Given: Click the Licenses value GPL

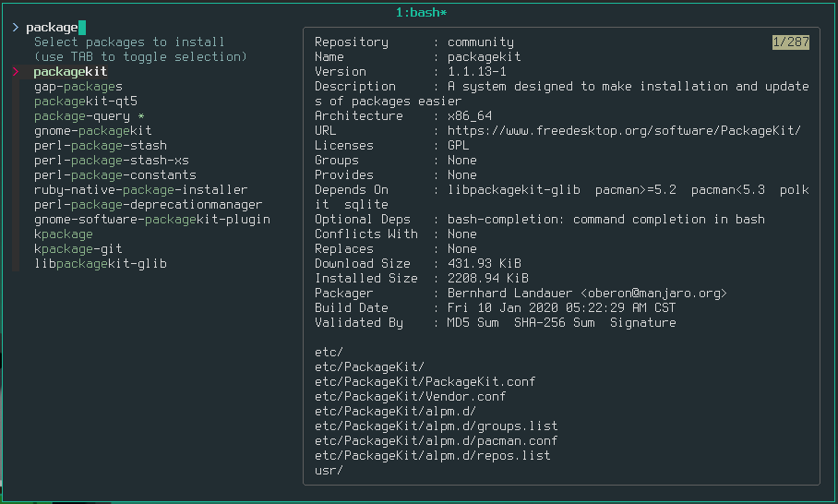Looking at the screenshot, I should pyautogui.click(x=458, y=145).
